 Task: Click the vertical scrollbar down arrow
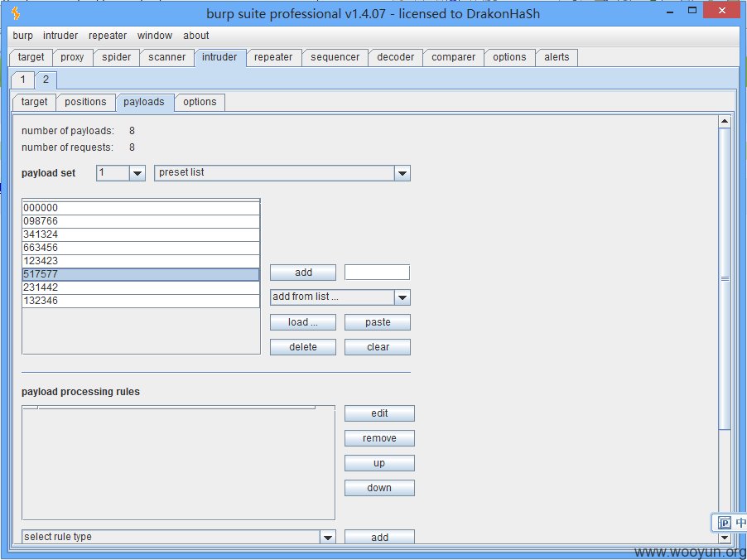tap(725, 538)
